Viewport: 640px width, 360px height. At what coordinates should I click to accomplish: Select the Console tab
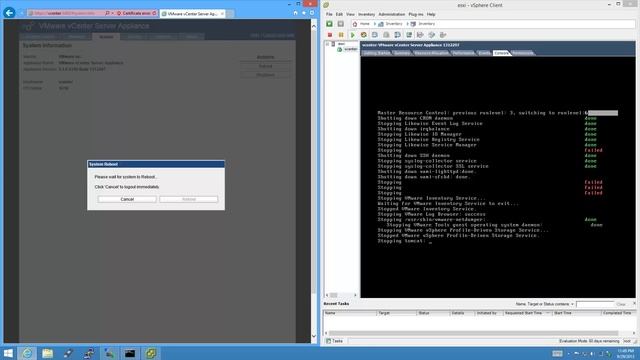tap(501, 53)
